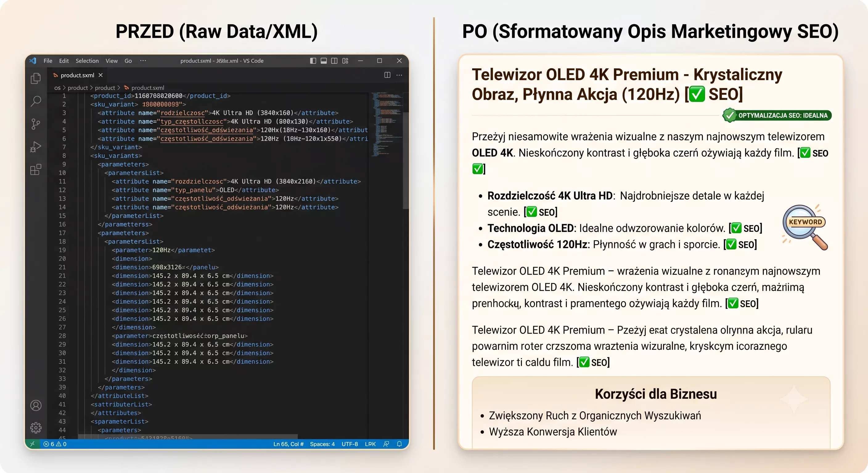Click green checkmark in heading SEO tag
Viewport: 868px width, 473px height.
(697, 94)
